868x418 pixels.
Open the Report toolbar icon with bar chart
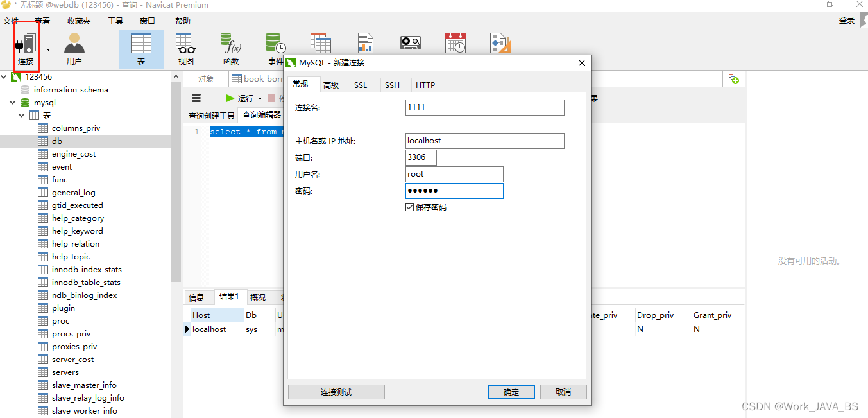[366, 42]
